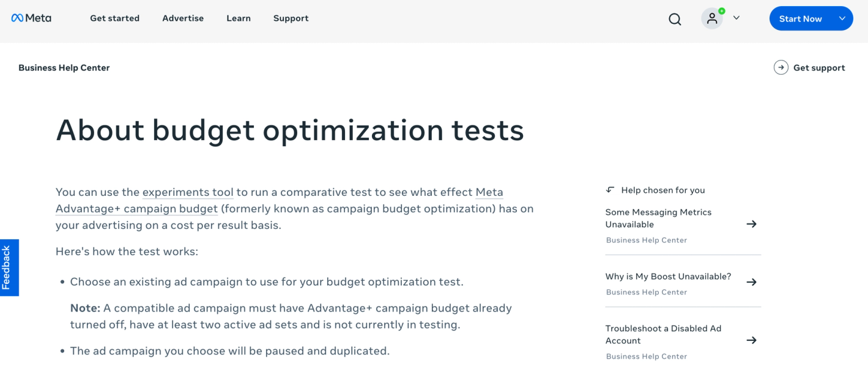Open the Feedback side tab

tap(8, 267)
